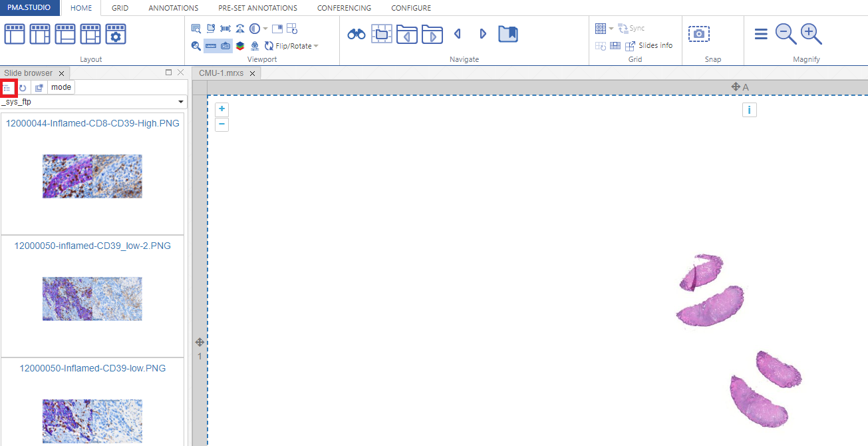Expand the grid size dropdown arrow
Viewport: 868px width, 446px height.
(x=611, y=29)
